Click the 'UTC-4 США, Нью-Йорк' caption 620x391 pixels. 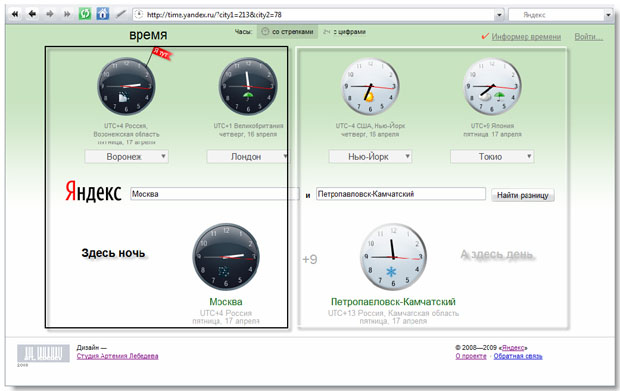pyautogui.click(x=370, y=126)
